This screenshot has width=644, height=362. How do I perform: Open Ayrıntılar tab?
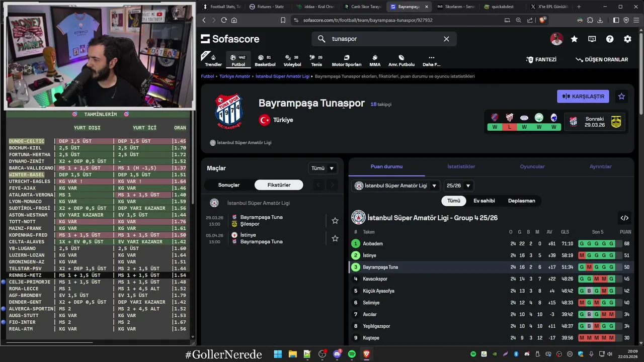click(601, 166)
